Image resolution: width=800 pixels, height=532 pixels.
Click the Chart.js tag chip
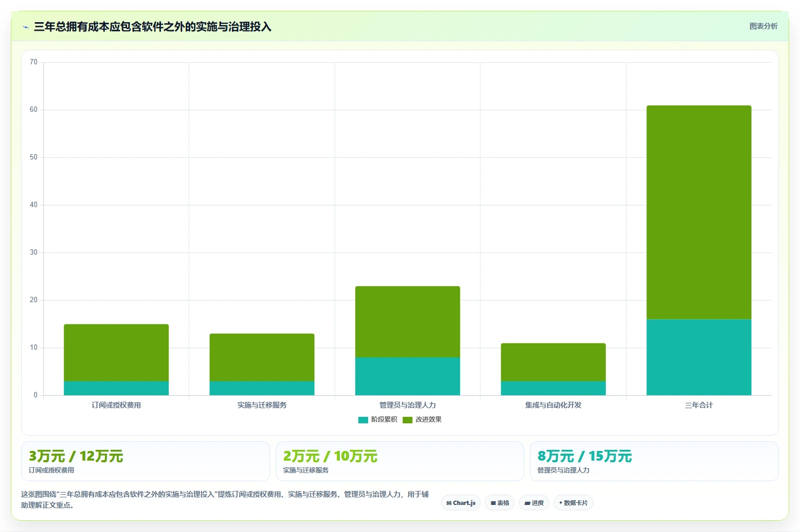tap(461, 503)
